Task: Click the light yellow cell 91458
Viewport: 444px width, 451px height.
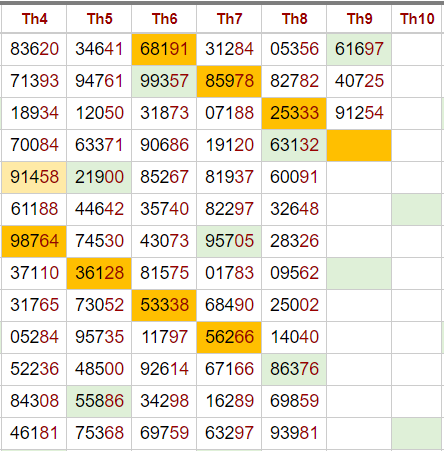Action: [34, 177]
